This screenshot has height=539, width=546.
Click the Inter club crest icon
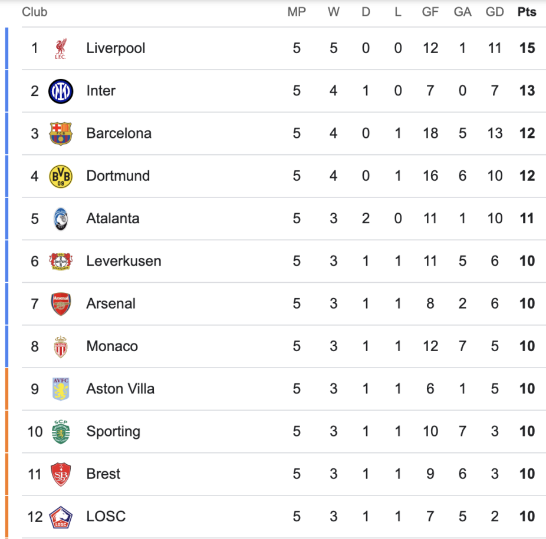point(61,91)
